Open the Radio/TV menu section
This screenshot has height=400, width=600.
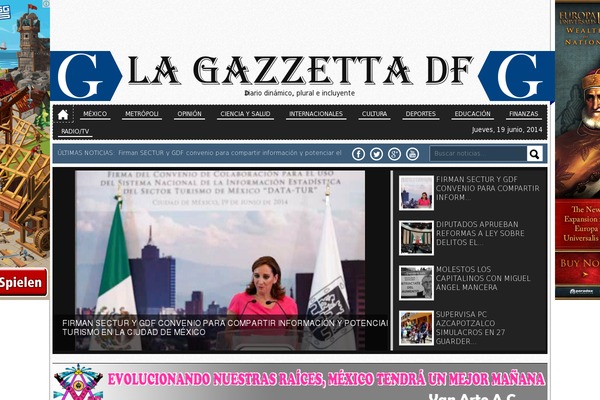(75, 132)
